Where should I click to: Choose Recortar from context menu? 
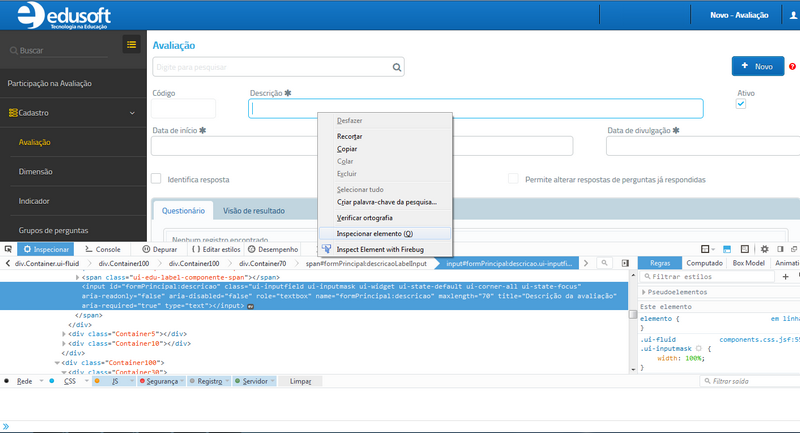(x=385, y=136)
